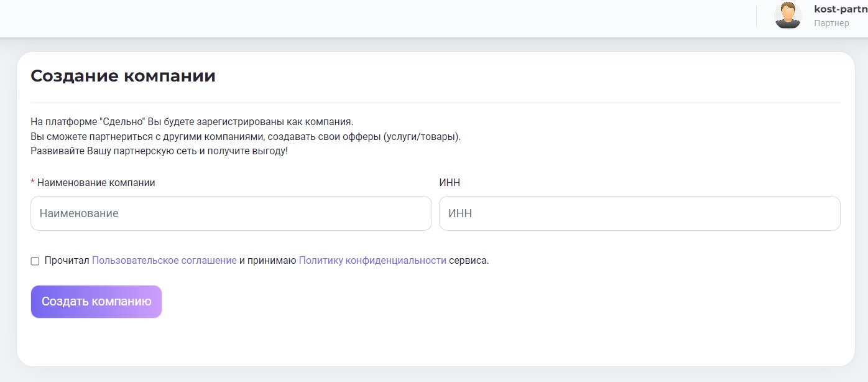
Task: Click the user avatar profile picture
Action: [x=788, y=16]
